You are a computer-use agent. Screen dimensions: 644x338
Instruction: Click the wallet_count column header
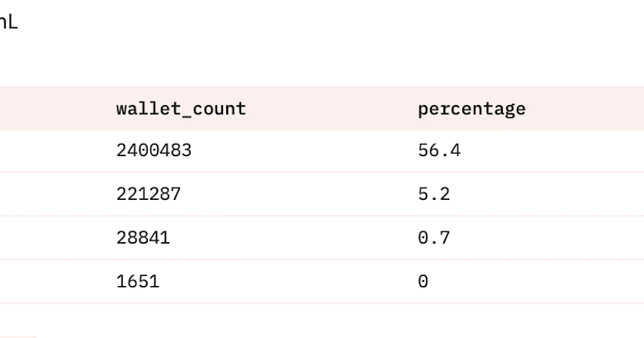click(x=181, y=109)
